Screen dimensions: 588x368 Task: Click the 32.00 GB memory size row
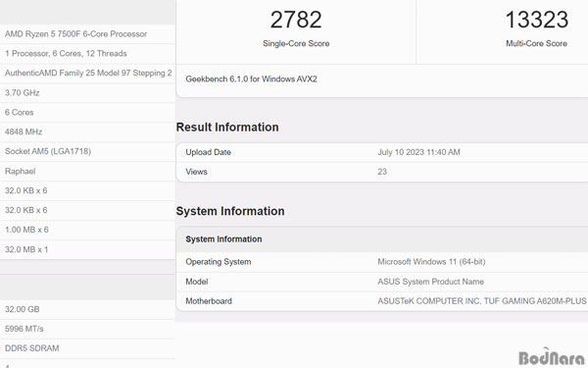[x=87, y=309]
